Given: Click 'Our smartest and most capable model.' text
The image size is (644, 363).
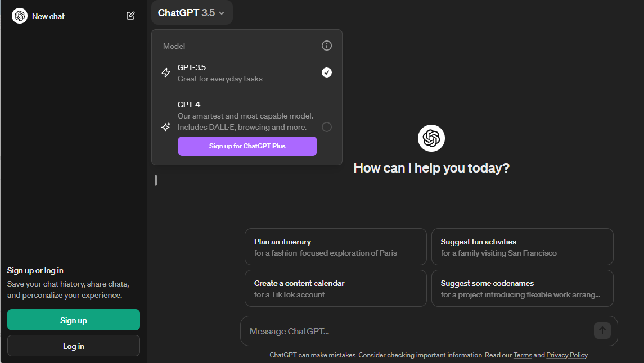Looking at the screenshot, I should coord(245,116).
